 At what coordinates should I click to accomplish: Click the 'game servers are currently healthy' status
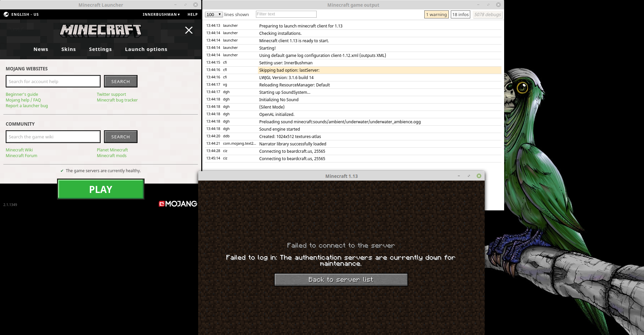(x=101, y=171)
